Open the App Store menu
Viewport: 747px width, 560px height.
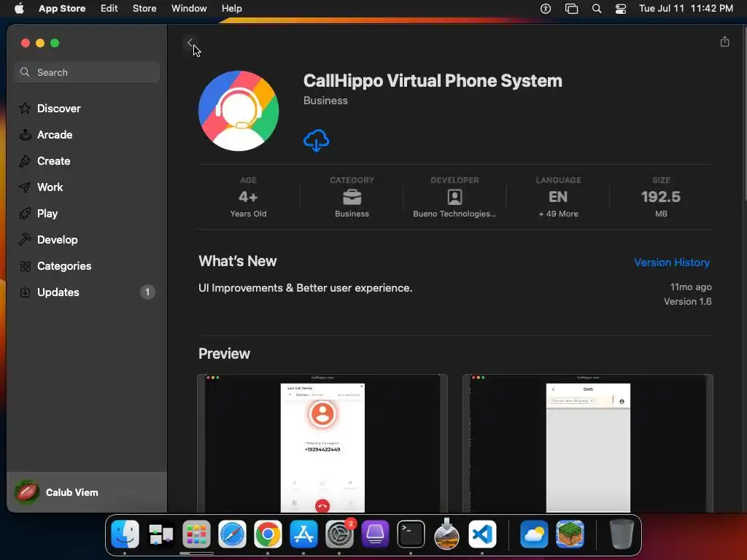pos(62,9)
